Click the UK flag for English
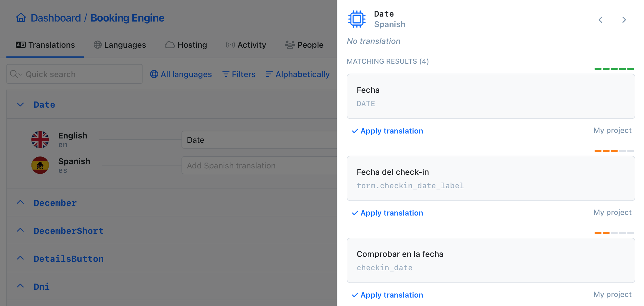This screenshot has height=306, width=644. click(40, 140)
